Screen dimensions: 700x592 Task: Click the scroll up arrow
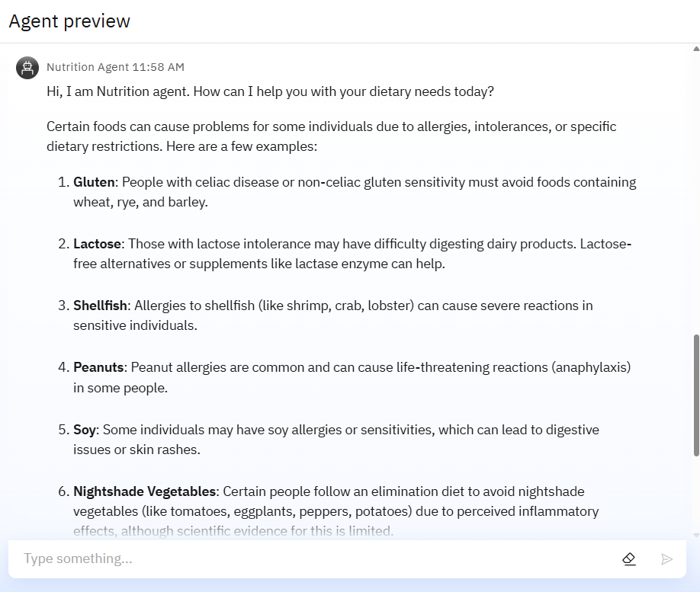(695, 50)
